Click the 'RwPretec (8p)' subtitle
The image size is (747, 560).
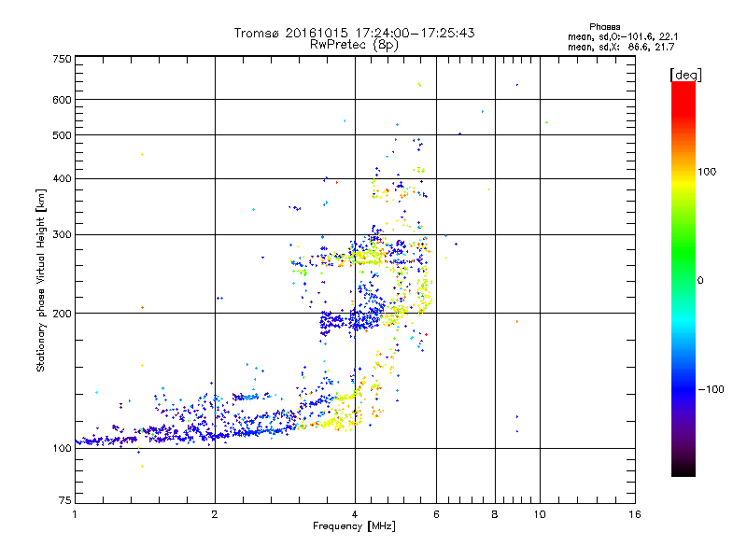(x=354, y=45)
